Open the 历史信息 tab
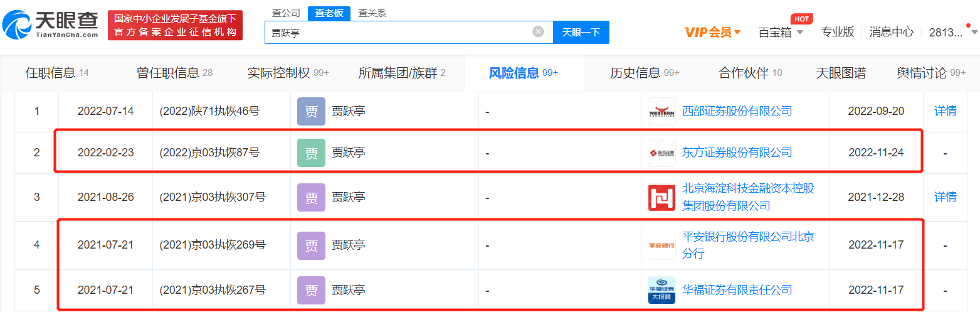Screen dimensions: 980x312 click(645, 73)
